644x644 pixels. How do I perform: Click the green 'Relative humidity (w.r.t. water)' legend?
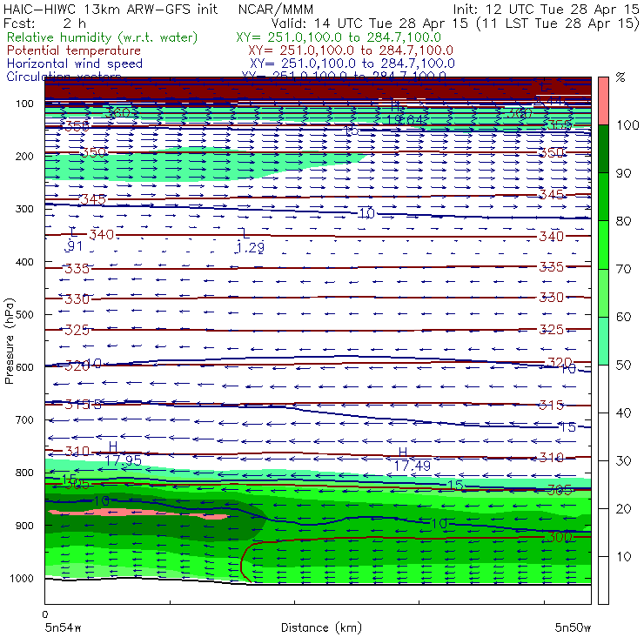pyautogui.click(x=103, y=37)
